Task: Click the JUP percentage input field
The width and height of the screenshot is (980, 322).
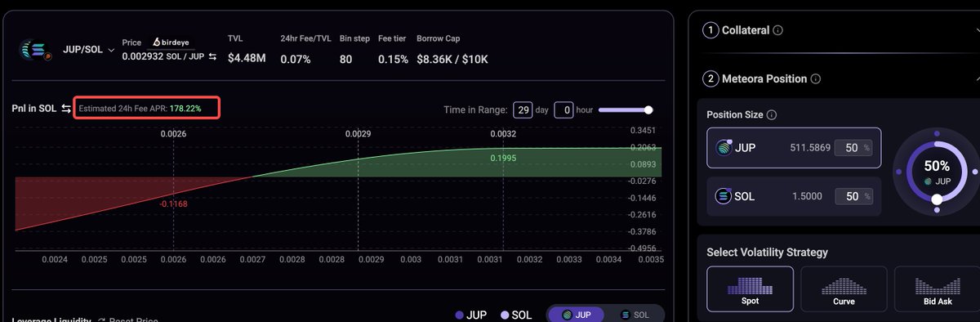Action: pyautogui.click(x=853, y=148)
